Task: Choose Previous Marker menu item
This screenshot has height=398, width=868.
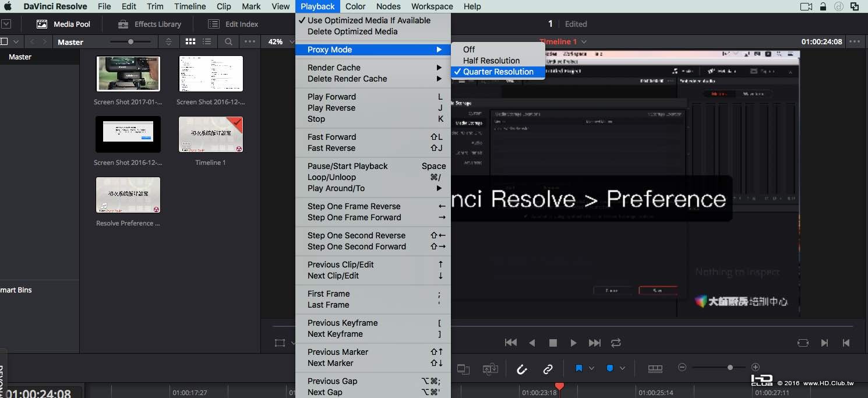Action: tap(373, 352)
